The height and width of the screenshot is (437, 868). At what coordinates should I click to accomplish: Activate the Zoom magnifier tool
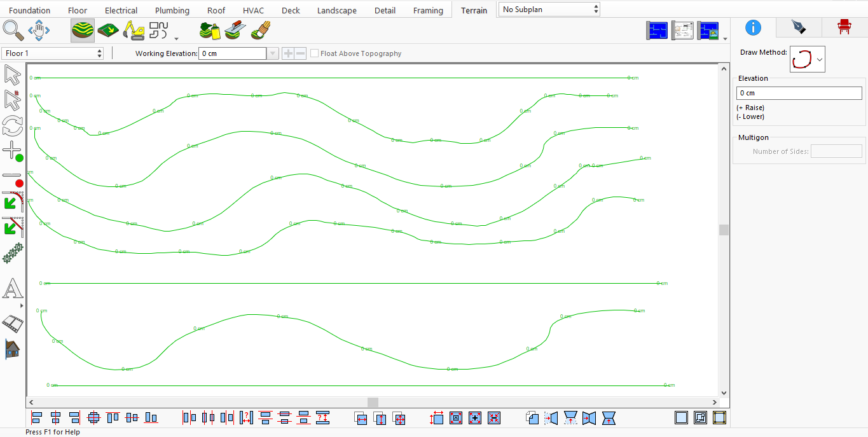13,30
